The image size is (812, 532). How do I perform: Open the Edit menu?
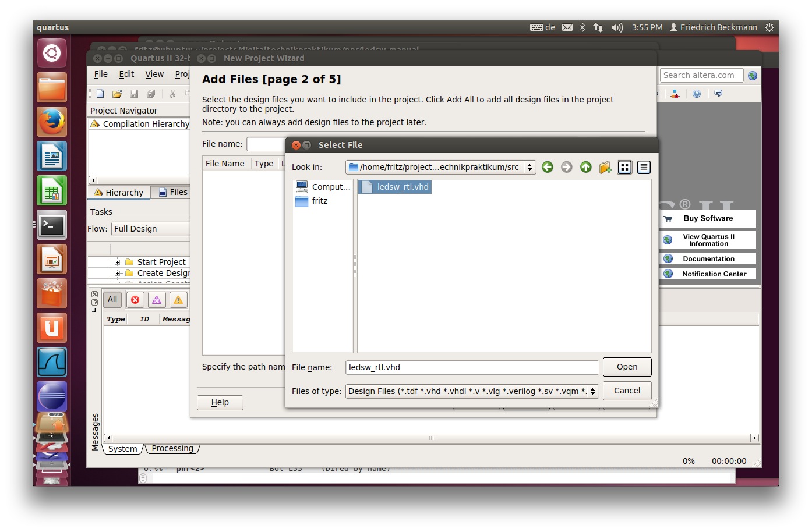pos(126,74)
